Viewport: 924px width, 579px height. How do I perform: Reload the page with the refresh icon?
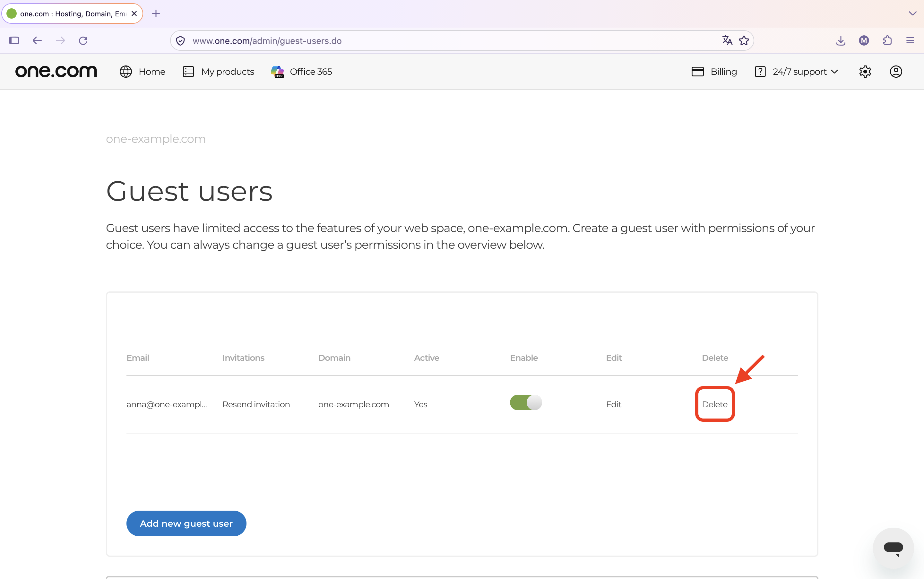83,40
